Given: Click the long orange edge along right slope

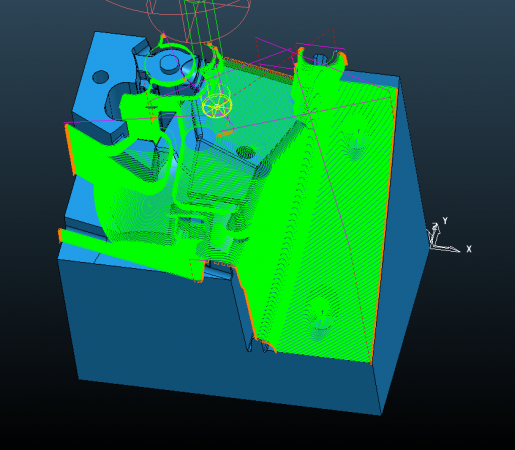Looking at the screenshot, I should (x=383, y=227).
